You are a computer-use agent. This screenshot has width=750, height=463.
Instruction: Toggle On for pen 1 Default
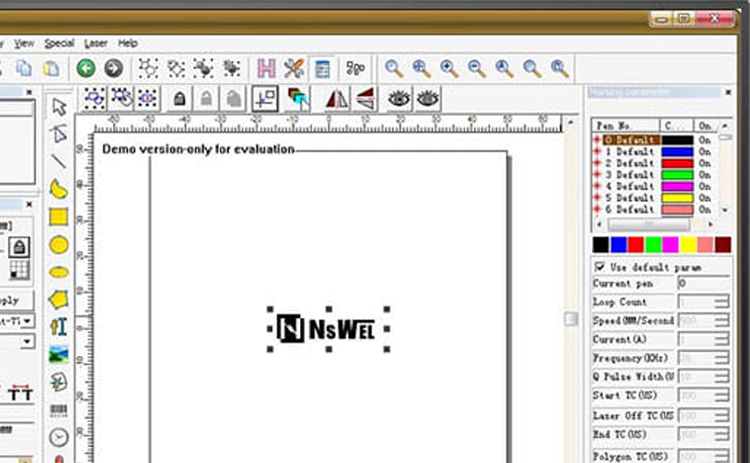click(705, 152)
